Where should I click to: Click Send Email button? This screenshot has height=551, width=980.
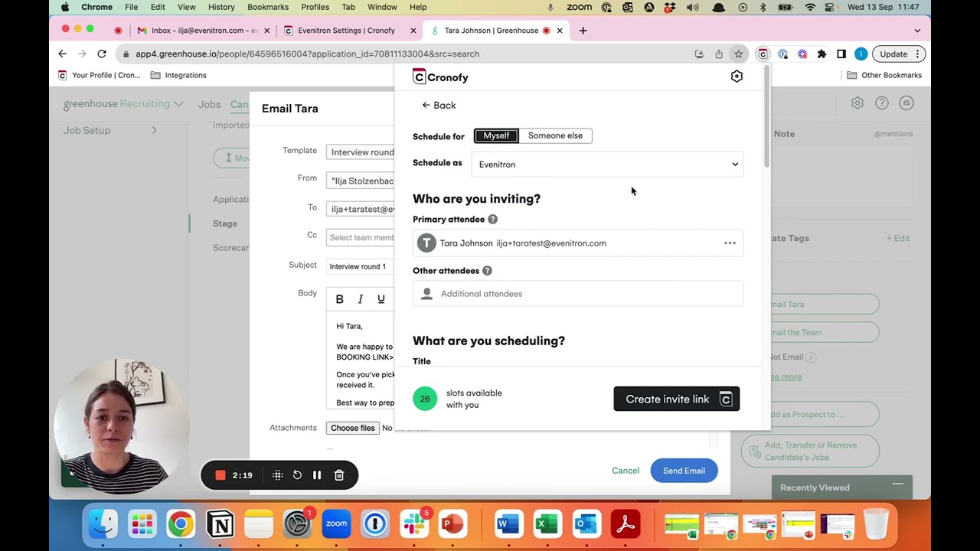[x=684, y=471]
